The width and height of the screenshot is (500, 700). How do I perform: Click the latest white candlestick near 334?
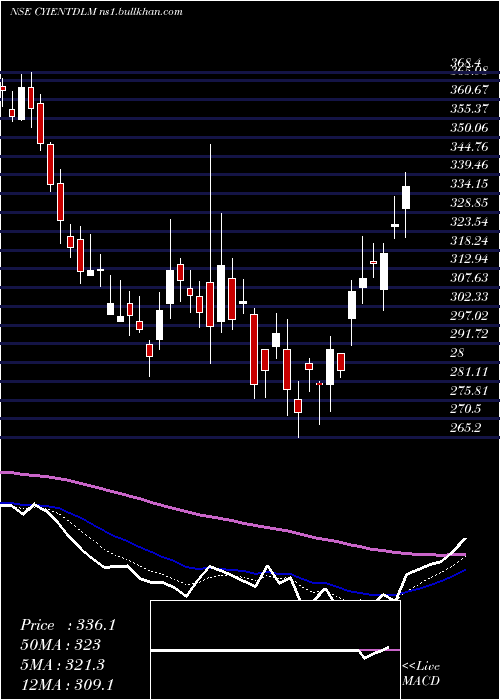click(x=406, y=197)
